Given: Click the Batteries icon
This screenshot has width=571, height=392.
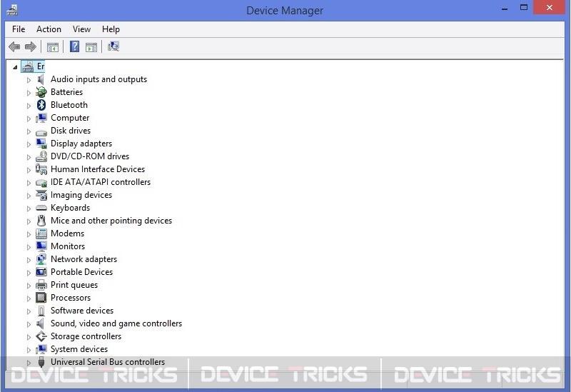Looking at the screenshot, I should coord(41,92).
